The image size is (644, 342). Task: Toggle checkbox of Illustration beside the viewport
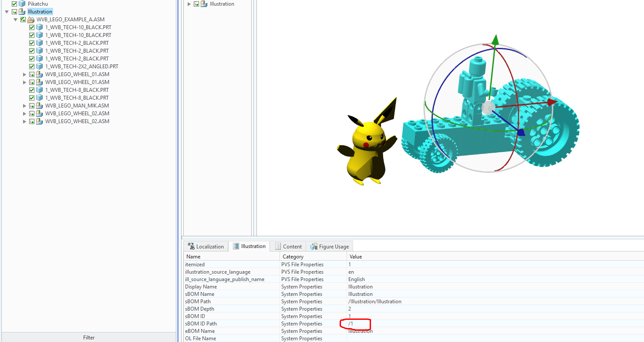(x=196, y=4)
